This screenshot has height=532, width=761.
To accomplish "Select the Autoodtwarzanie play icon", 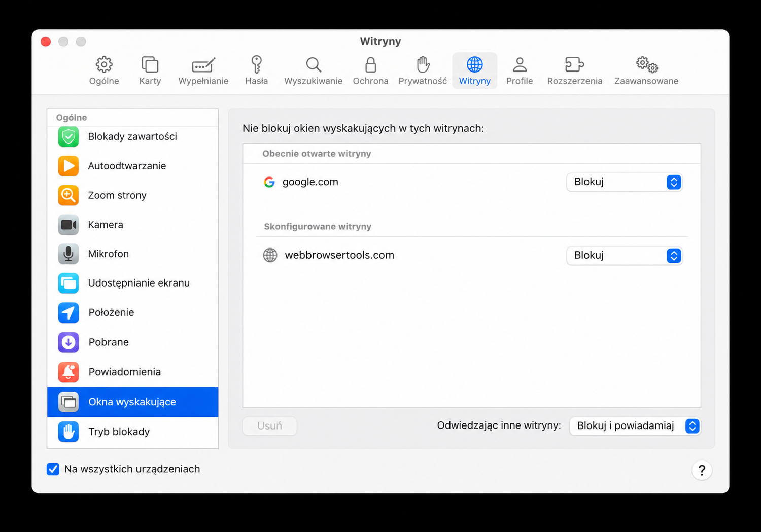I will (68, 166).
